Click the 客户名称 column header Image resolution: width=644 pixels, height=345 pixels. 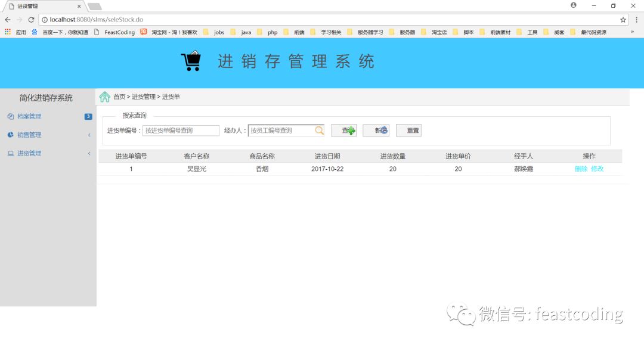point(197,156)
